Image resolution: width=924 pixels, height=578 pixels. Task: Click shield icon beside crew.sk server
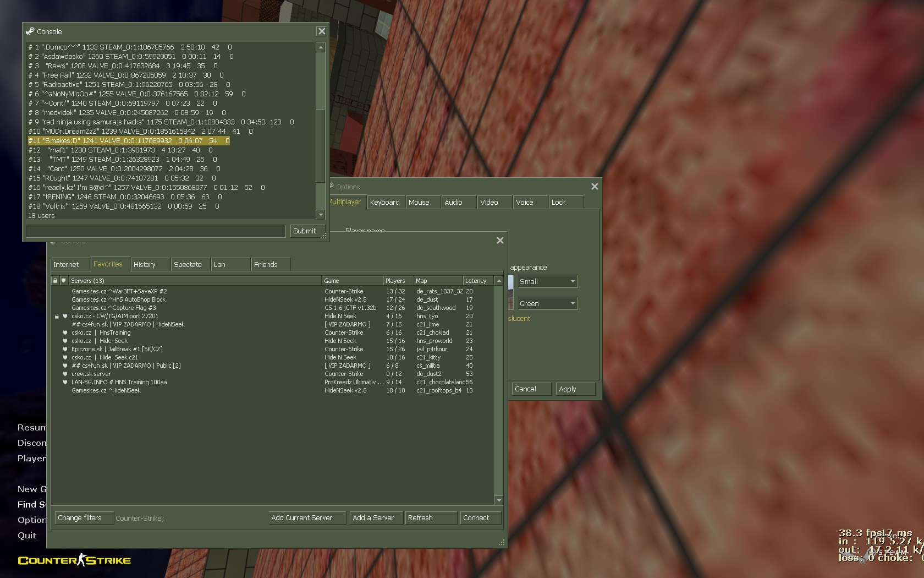point(65,374)
